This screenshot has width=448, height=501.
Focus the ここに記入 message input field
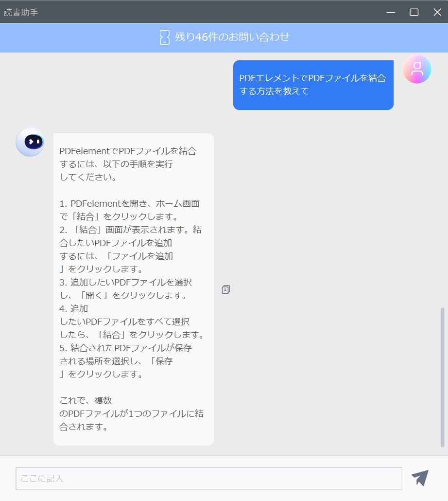pos(208,478)
